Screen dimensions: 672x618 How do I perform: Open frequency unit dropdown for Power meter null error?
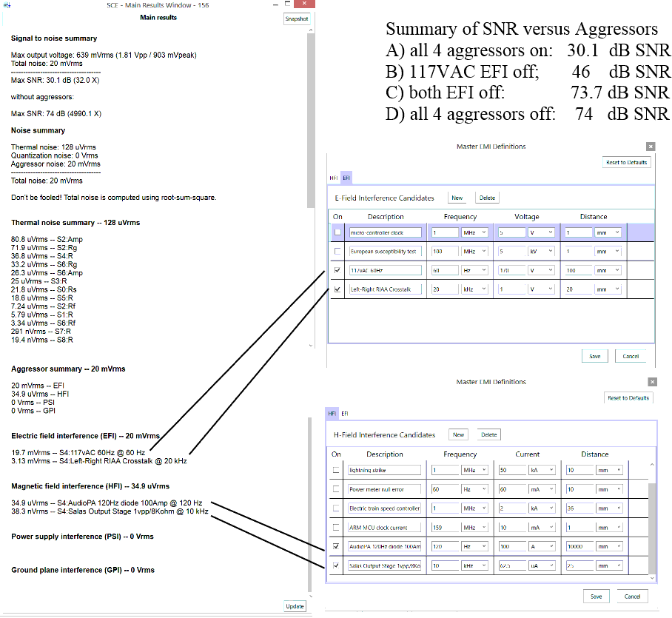pyautogui.click(x=475, y=489)
